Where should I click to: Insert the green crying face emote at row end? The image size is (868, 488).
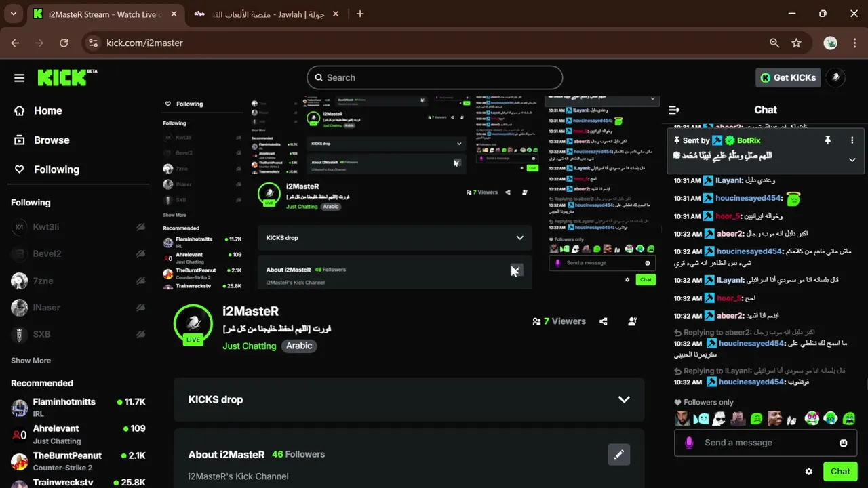849,419
